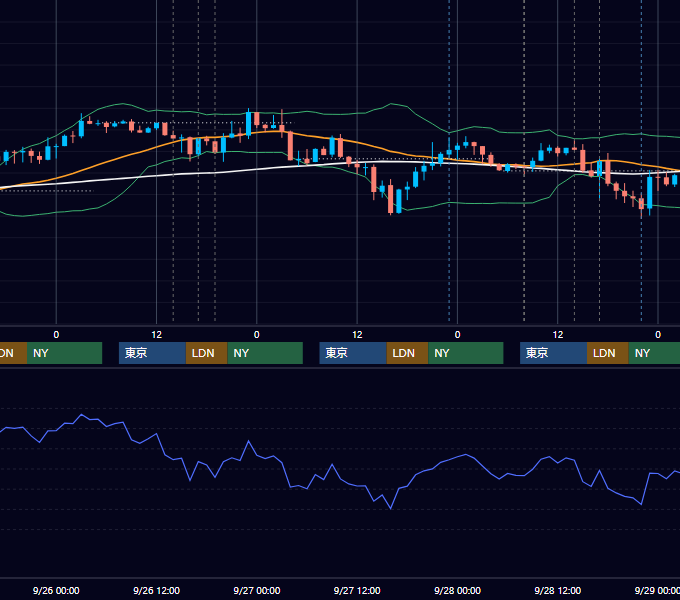The image size is (680, 600).
Task: Select the 東京 session block for 9/26
Action: click(152, 353)
